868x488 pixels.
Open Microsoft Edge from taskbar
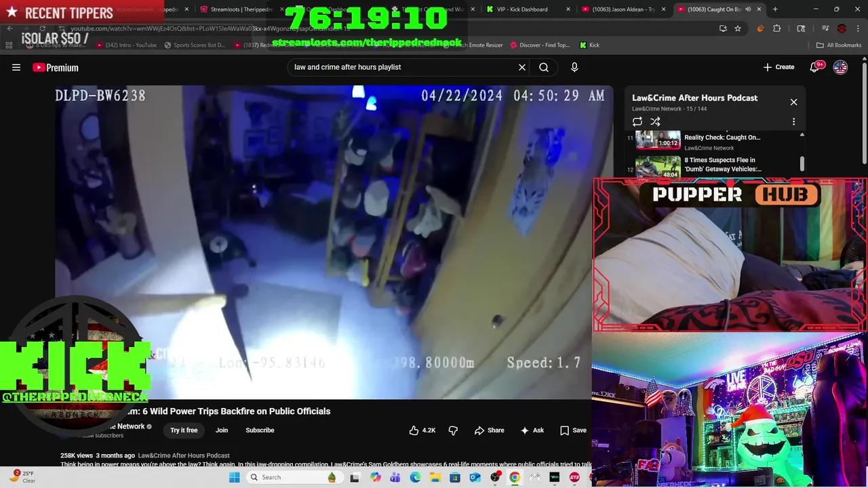(x=415, y=477)
